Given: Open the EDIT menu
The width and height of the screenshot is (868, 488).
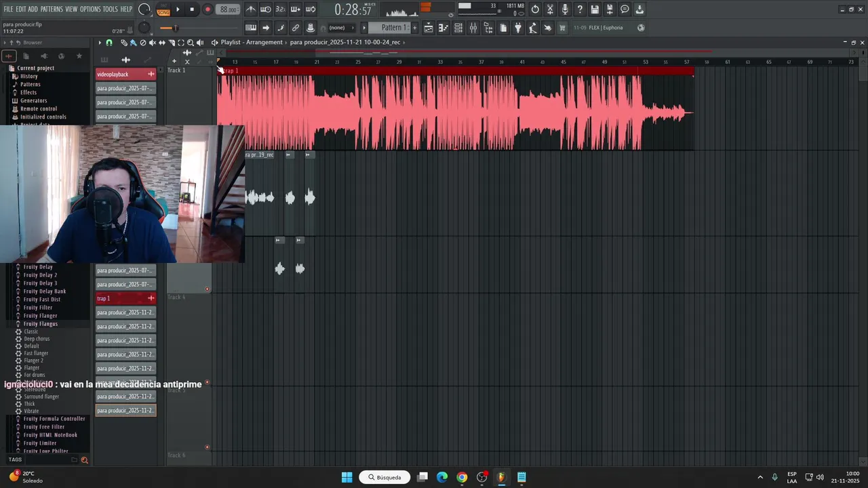Looking at the screenshot, I should 21,9.
